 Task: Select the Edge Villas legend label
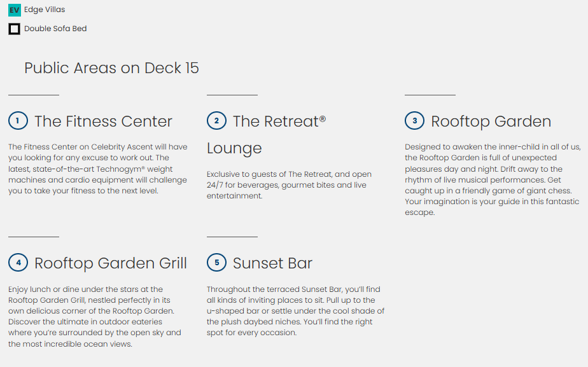click(45, 10)
